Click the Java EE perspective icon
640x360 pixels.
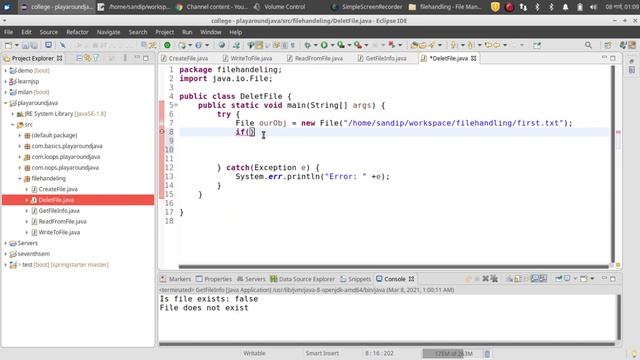coord(623,45)
